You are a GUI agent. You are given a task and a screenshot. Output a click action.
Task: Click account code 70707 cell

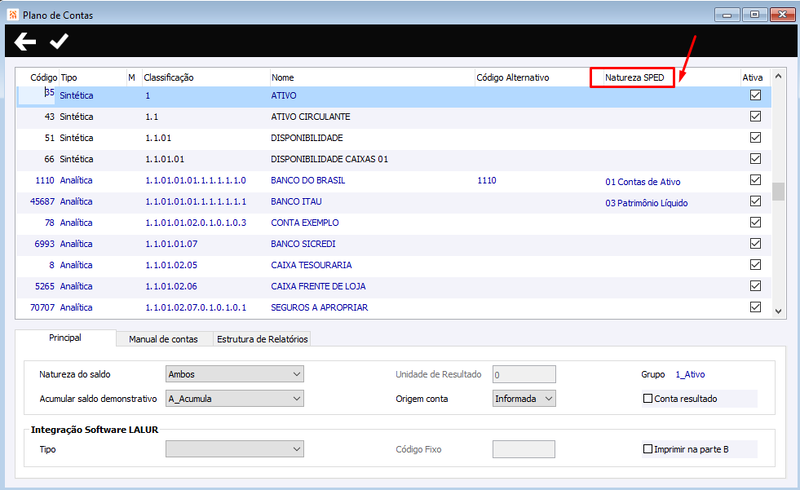(x=42, y=307)
